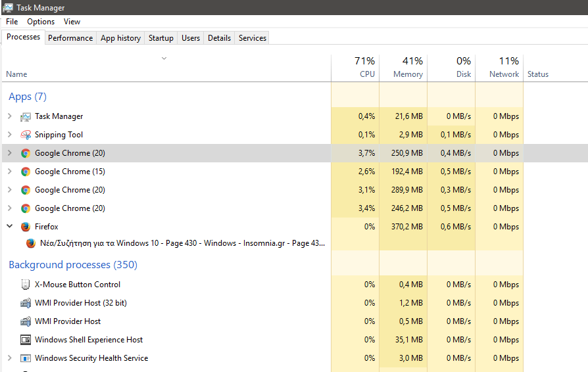Click the Google Chrome (15) icon
Image resolution: width=588 pixels, height=372 pixels.
pos(26,172)
